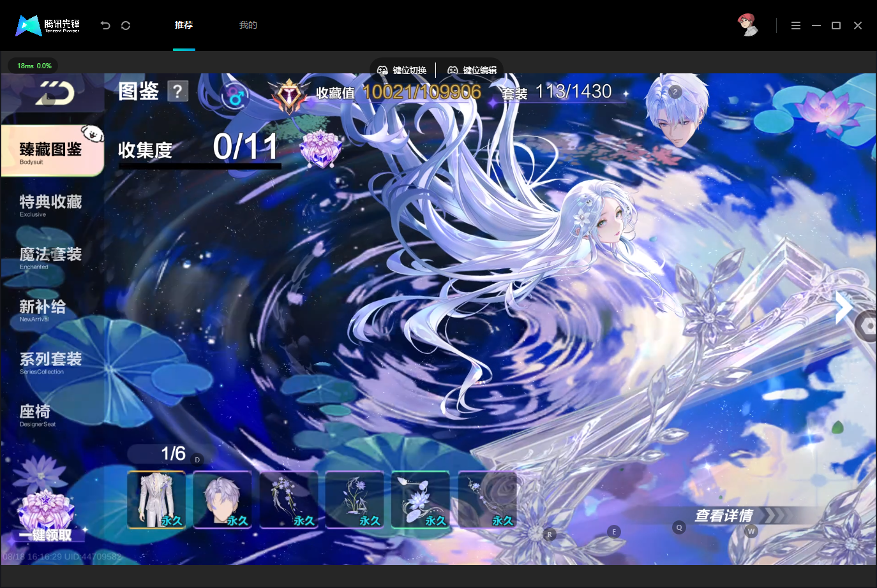Click the game's return arrow beside 图鉴

pos(55,94)
